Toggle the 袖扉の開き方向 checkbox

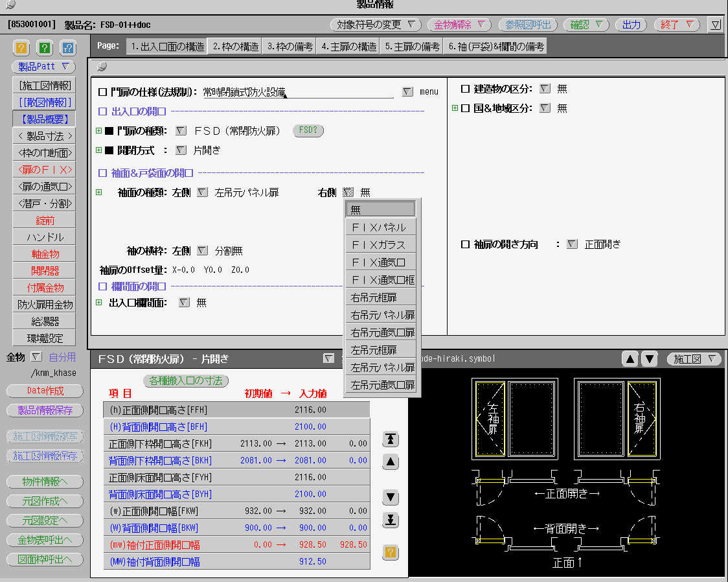[x=465, y=244]
